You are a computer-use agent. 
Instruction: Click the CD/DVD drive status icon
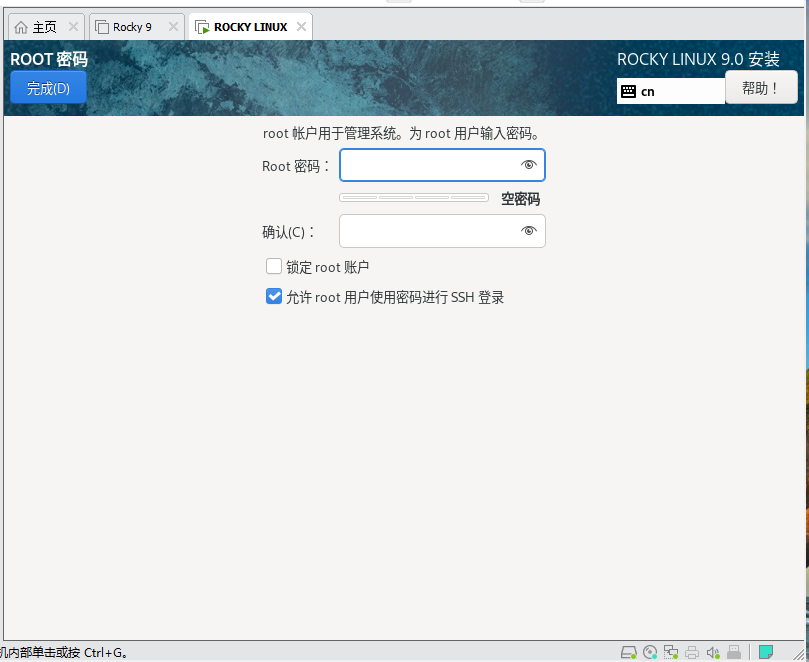tap(650, 652)
